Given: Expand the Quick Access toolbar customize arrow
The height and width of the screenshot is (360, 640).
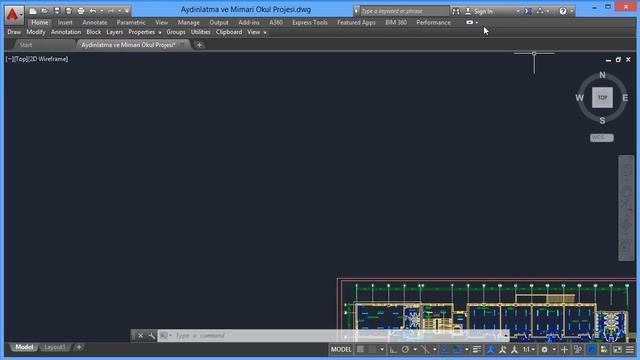Looking at the screenshot, I should coord(127,11).
